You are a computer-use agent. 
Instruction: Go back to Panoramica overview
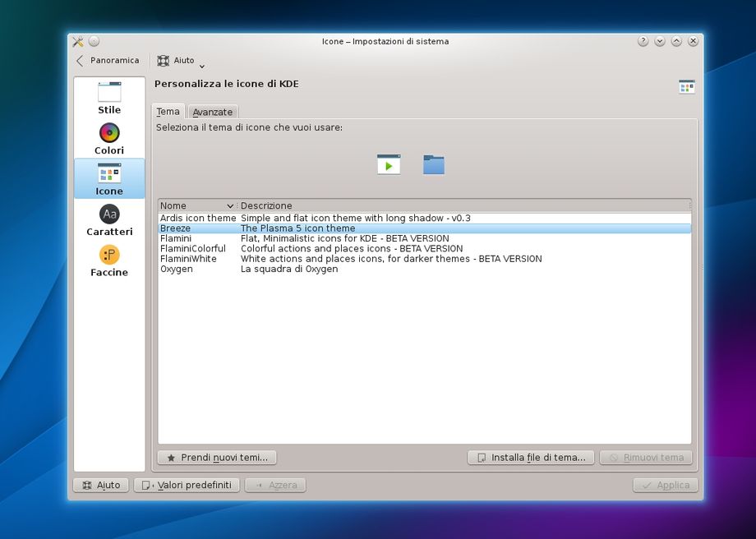tap(107, 61)
